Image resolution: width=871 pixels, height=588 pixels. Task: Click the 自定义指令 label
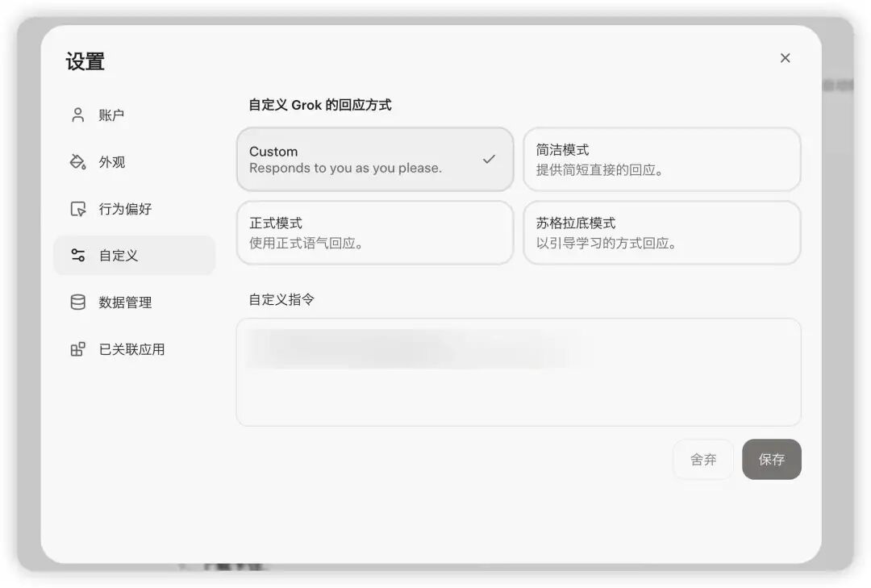pyautogui.click(x=281, y=299)
